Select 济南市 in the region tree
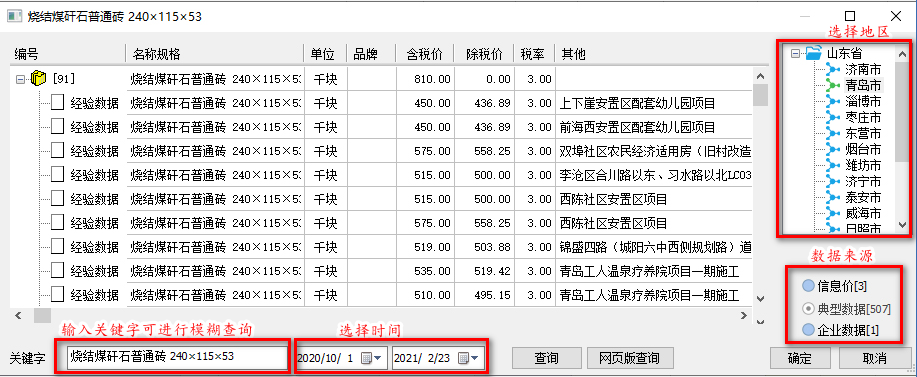917x377 pixels. coord(863,70)
